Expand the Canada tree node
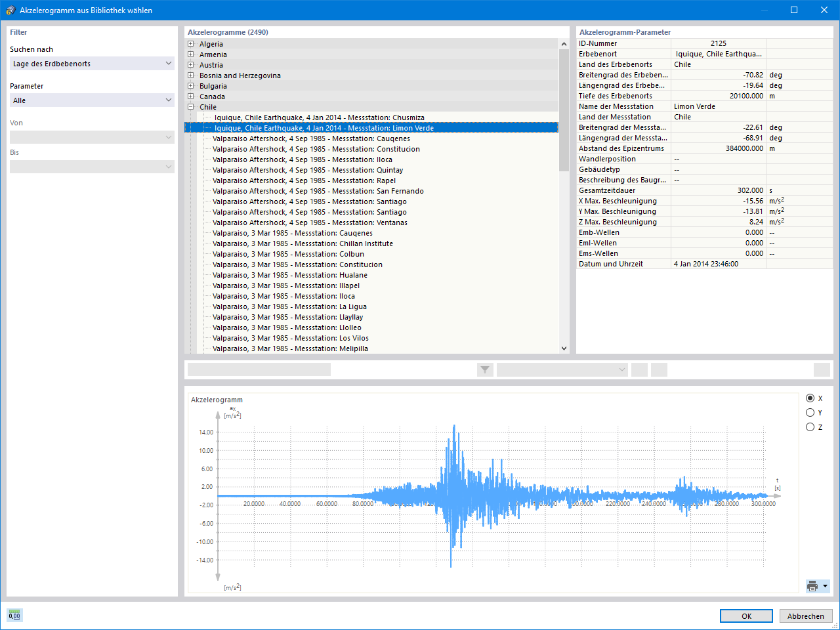Image resolution: width=840 pixels, height=630 pixels. click(191, 96)
